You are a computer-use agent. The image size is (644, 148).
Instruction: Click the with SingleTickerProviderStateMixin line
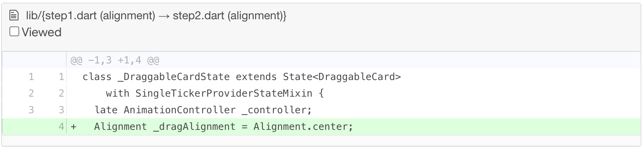pos(215,93)
